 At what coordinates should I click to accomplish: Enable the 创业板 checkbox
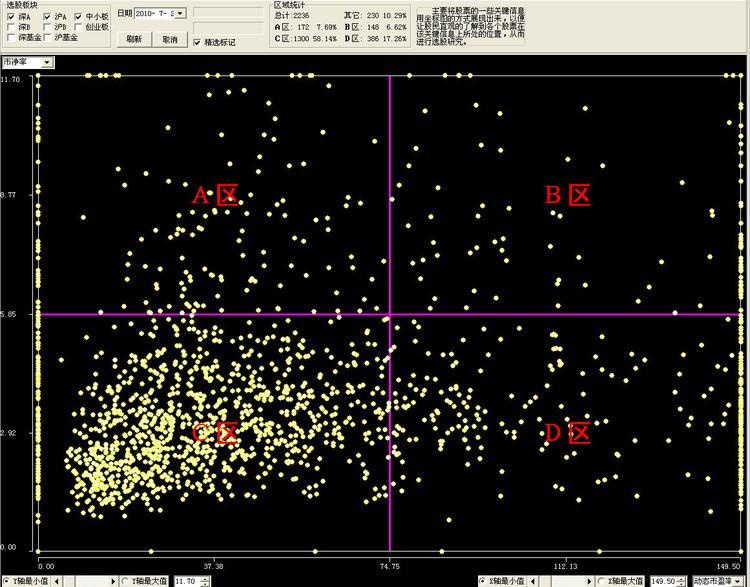(79, 27)
